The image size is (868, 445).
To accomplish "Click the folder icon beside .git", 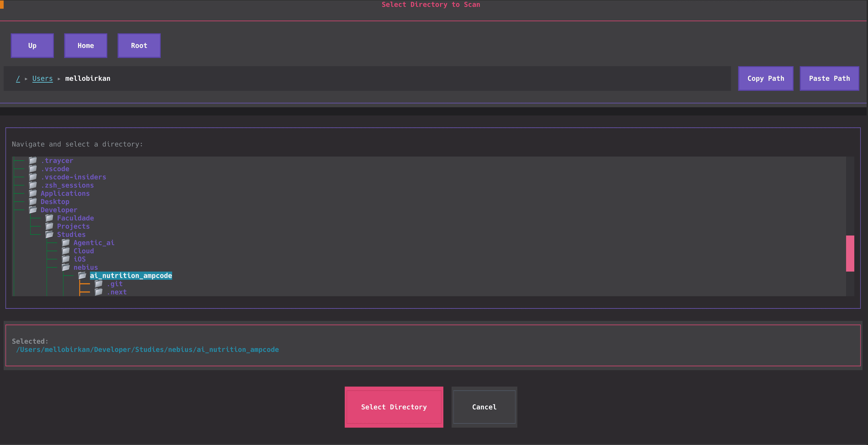I will pos(99,284).
